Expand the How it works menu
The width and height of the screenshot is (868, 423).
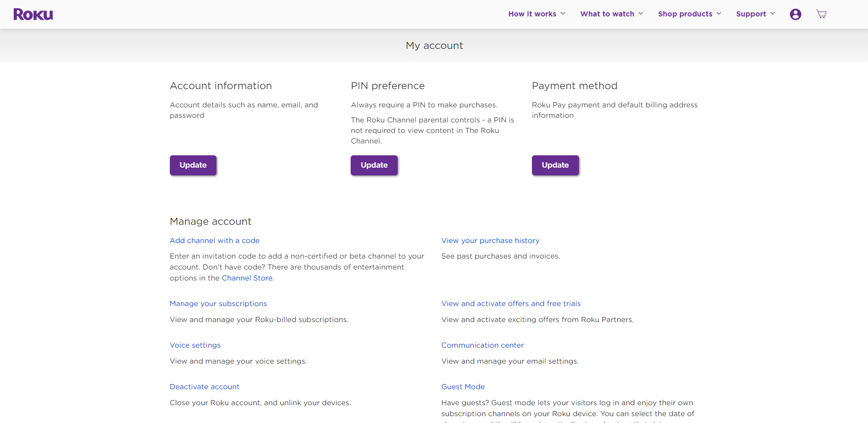[x=537, y=14]
